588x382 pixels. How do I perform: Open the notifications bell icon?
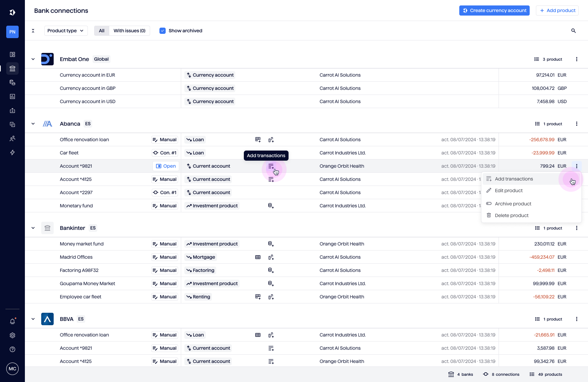click(x=12, y=321)
